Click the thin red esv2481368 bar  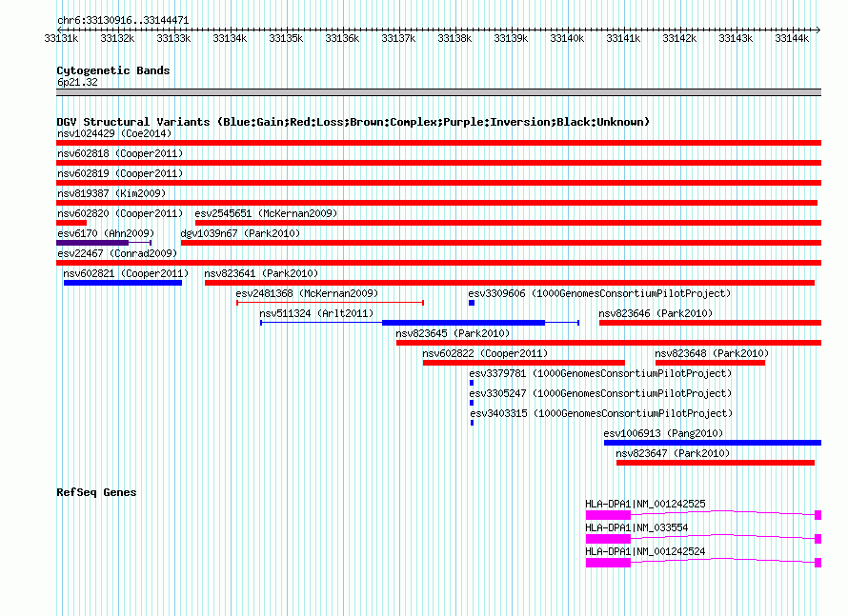point(330,303)
